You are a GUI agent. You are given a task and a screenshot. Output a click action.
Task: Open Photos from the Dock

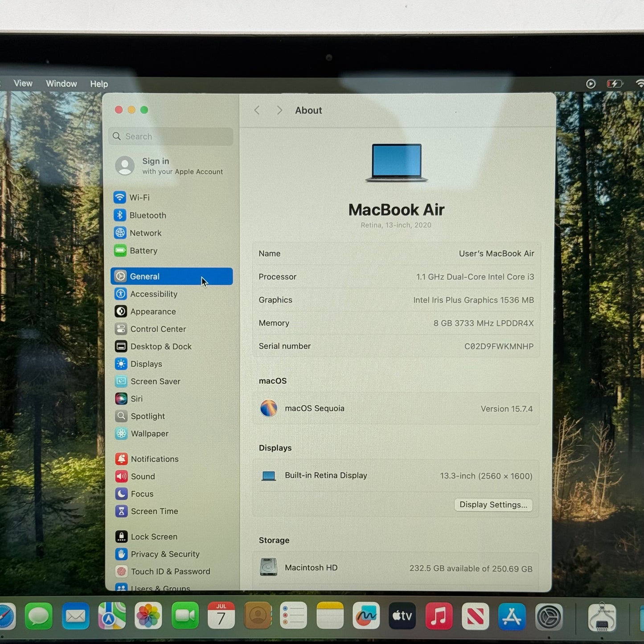click(x=148, y=616)
